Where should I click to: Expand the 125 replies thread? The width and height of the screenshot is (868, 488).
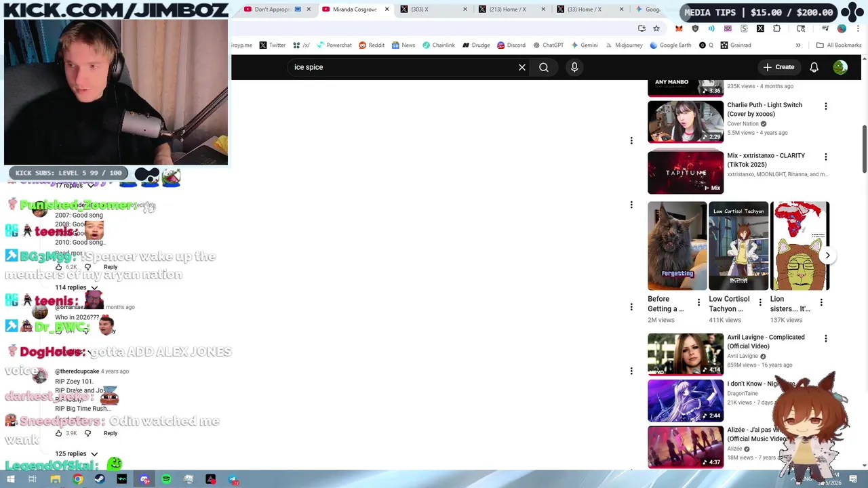pos(76,453)
